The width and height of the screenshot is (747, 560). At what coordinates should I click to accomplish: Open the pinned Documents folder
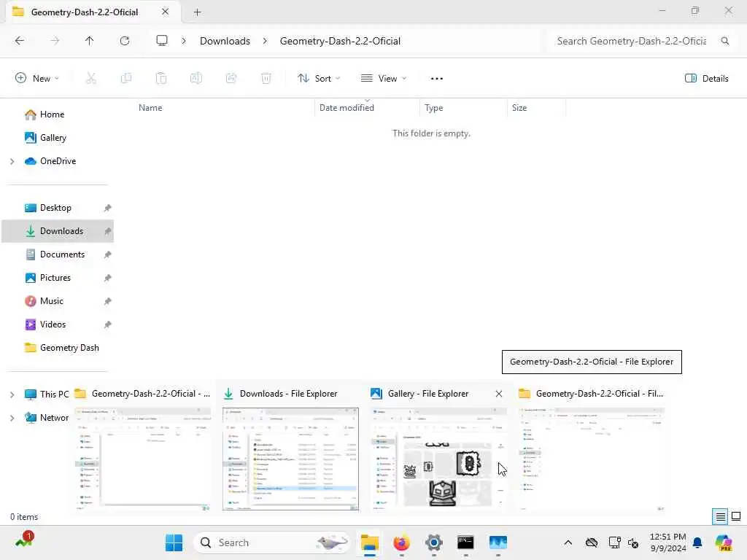(62, 254)
